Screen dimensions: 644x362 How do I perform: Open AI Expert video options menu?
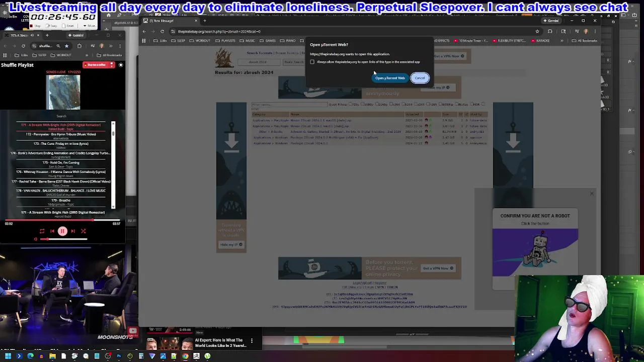252,341
